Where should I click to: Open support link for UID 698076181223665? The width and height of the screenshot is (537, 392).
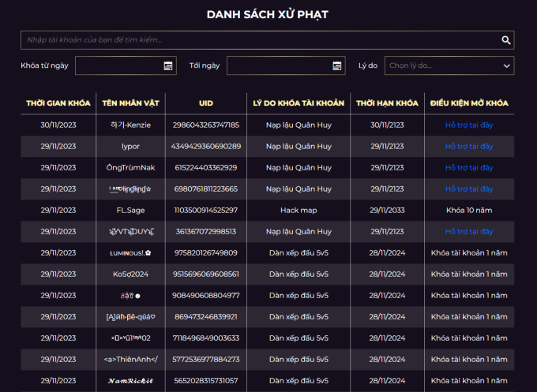click(468, 189)
